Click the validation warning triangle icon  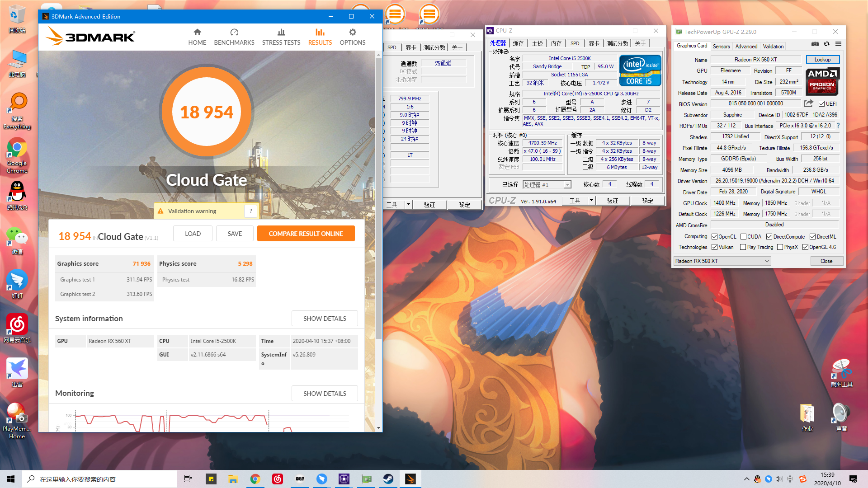pyautogui.click(x=160, y=211)
